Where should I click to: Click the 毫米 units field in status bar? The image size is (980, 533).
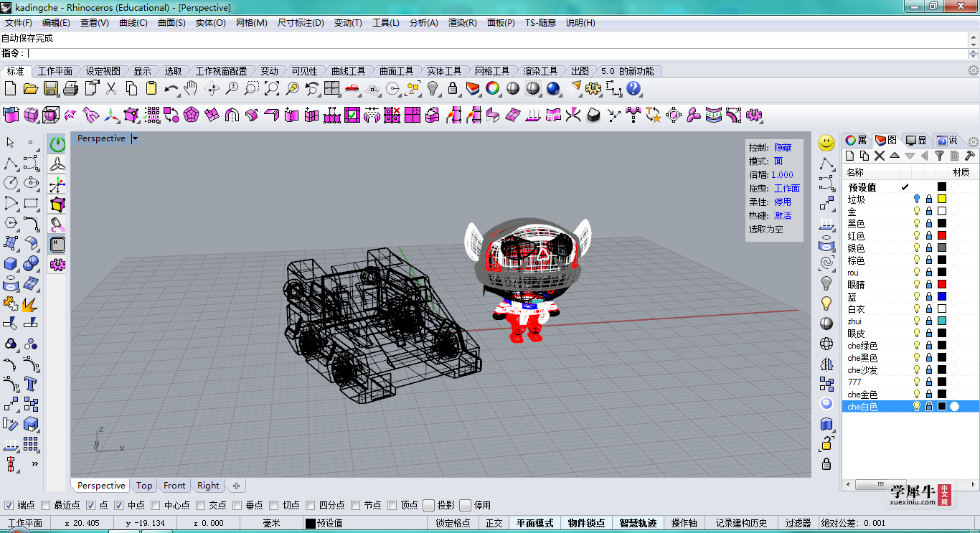coord(271,523)
